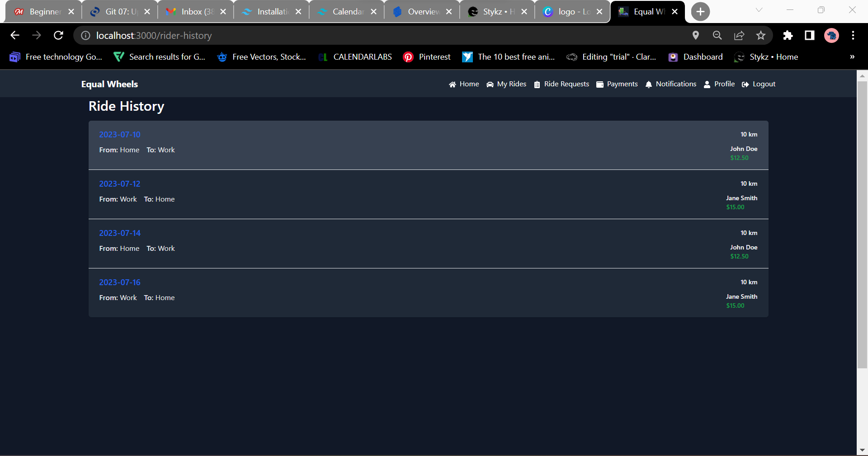This screenshot has width=868, height=456.
Task: Open the Dashboard bookmark
Action: click(696, 57)
